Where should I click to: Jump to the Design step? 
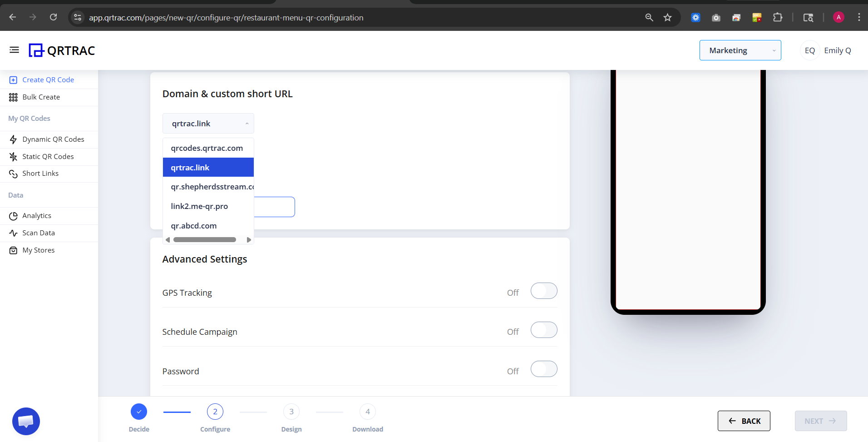click(x=291, y=411)
